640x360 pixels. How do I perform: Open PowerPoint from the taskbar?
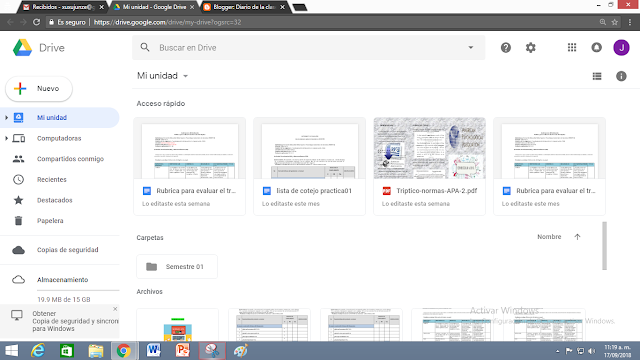click(182, 351)
